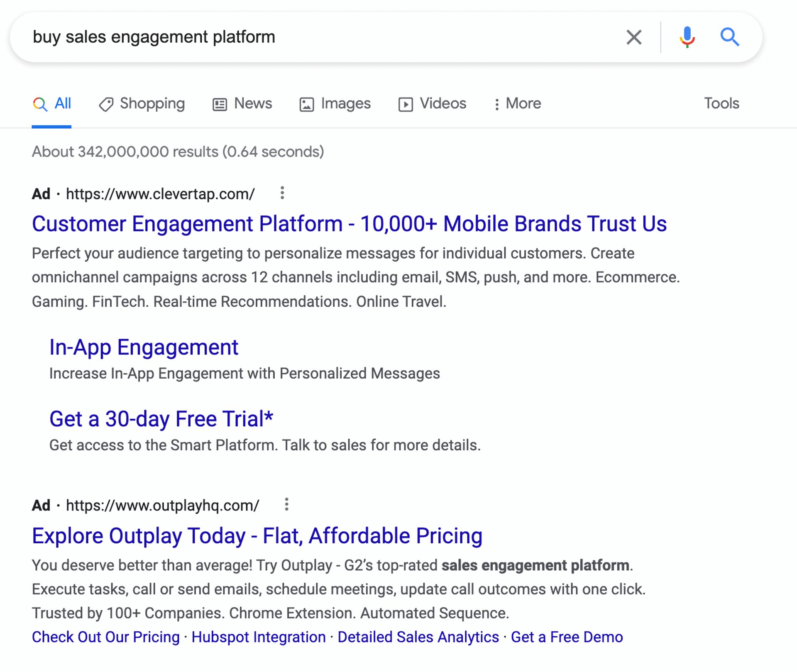
Task: Open the In-App Engagement sitelink
Action: click(144, 347)
